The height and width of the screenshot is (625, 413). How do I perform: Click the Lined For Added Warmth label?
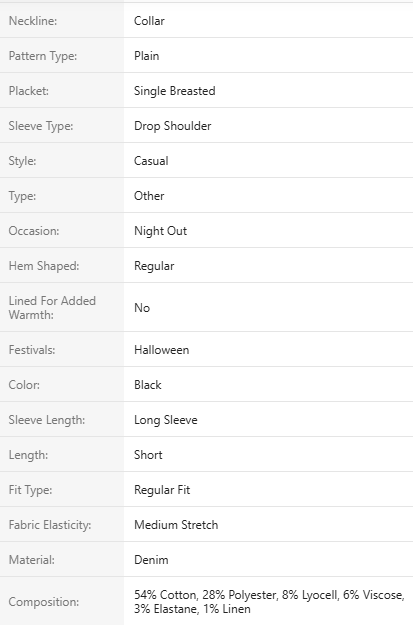(x=52, y=308)
